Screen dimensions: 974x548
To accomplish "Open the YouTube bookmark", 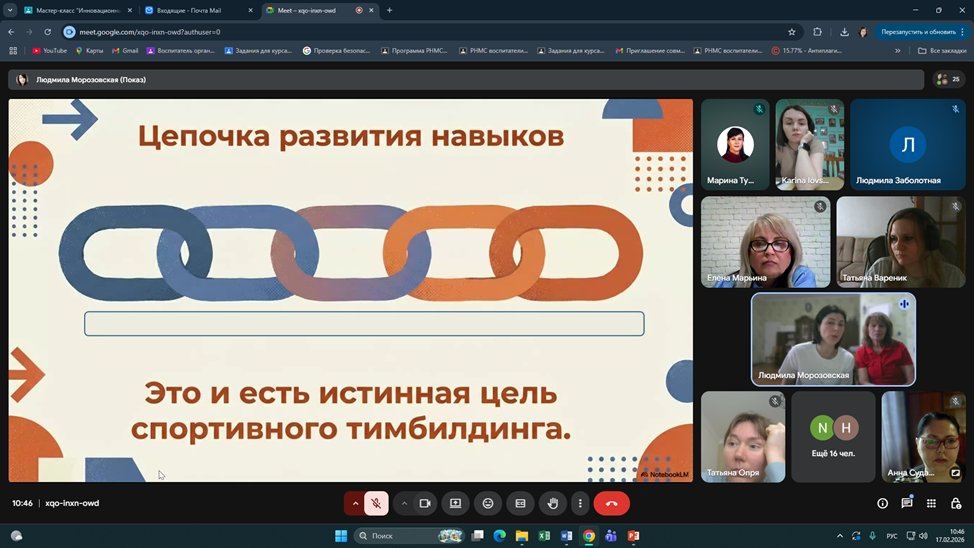I will (50, 50).
